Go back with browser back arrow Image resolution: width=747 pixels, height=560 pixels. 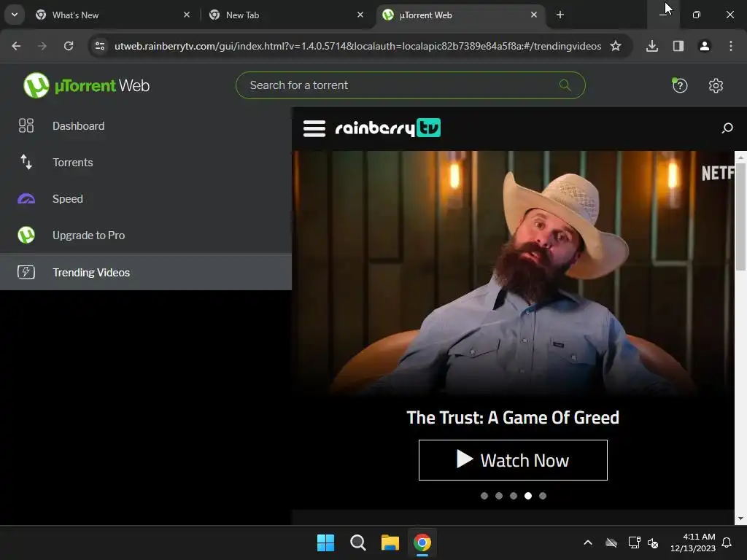(x=16, y=46)
